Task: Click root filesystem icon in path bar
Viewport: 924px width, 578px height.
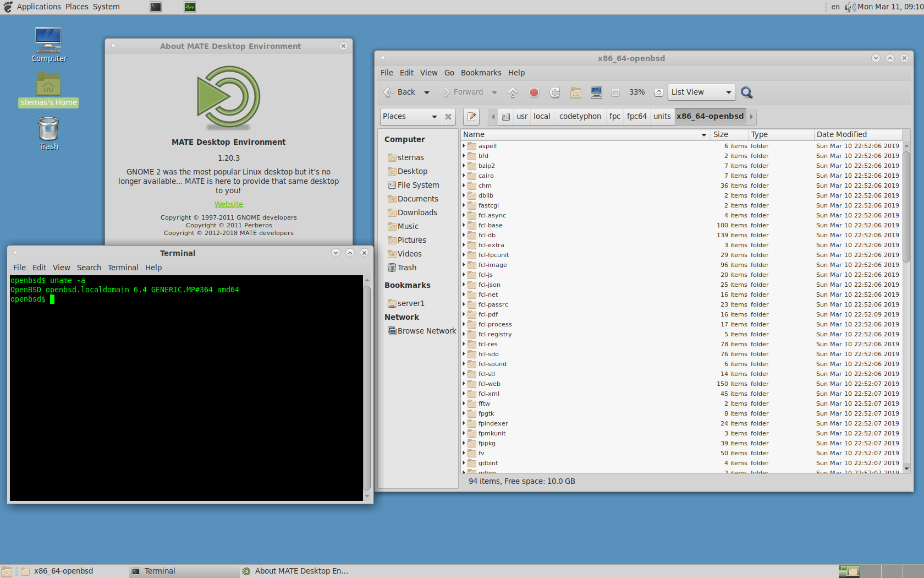Action: pos(506,117)
